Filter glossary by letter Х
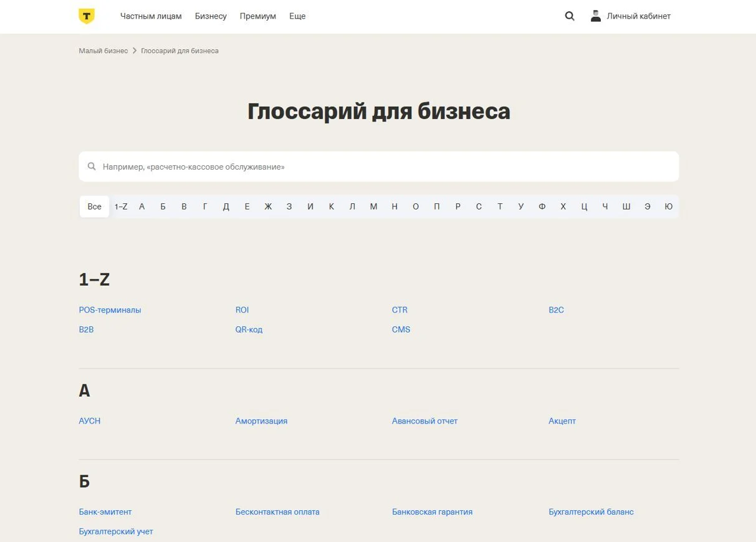756x542 pixels. 563,206
